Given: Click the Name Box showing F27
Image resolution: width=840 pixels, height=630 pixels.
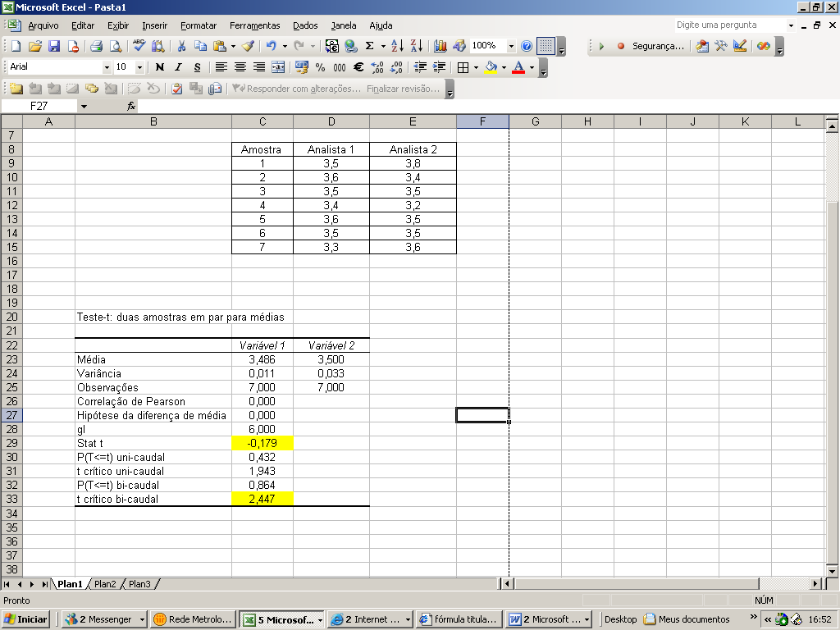Looking at the screenshot, I should (x=39, y=106).
